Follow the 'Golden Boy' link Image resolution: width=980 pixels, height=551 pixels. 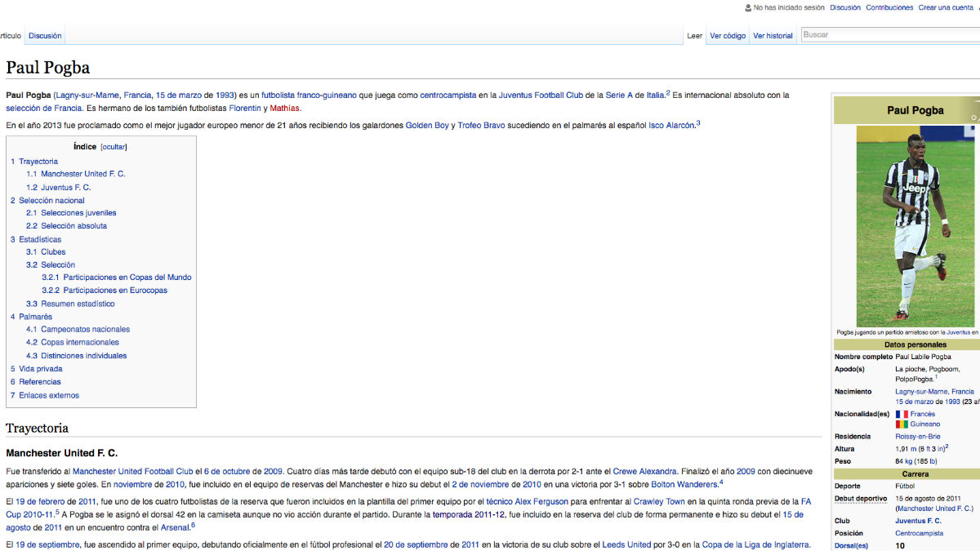pyautogui.click(x=427, y=126)
